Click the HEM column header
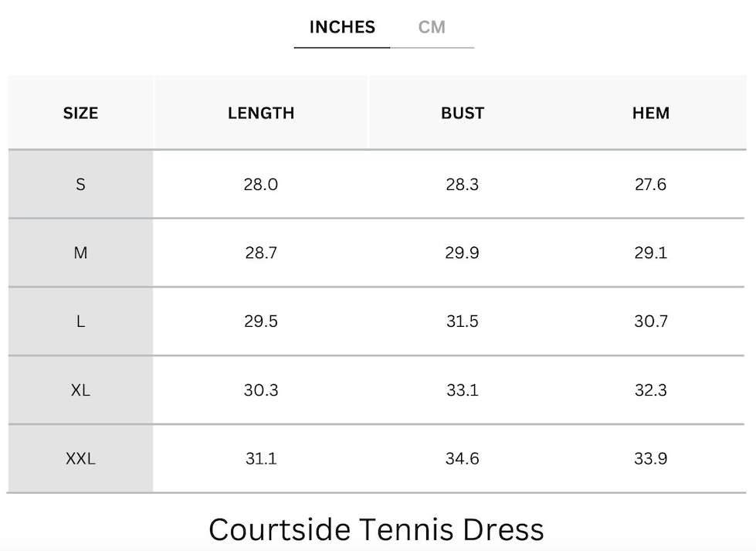The height and width of the screenshot is (551, 756). (650, 112)
